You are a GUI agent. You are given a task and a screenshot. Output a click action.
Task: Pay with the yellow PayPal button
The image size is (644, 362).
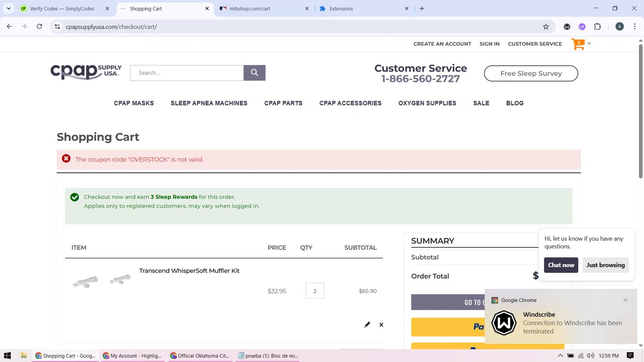[x=448, y=327]
